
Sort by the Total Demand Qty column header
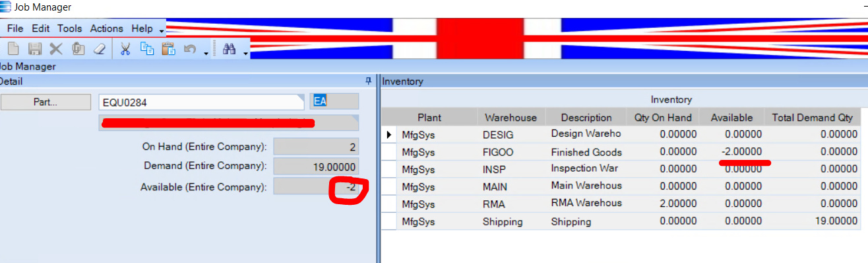point(813,118)
